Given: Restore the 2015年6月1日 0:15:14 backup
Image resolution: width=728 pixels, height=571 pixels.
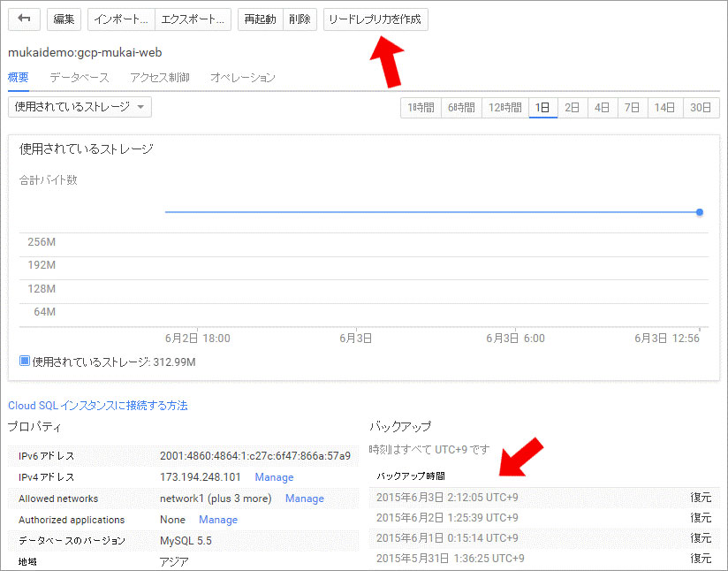Looking at the screenshot, I should click(x=701, y=538).
